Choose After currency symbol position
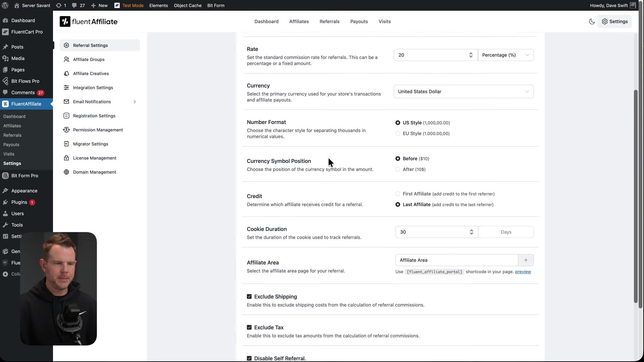This screenshot has width=644, height=362. click(398, 169)
